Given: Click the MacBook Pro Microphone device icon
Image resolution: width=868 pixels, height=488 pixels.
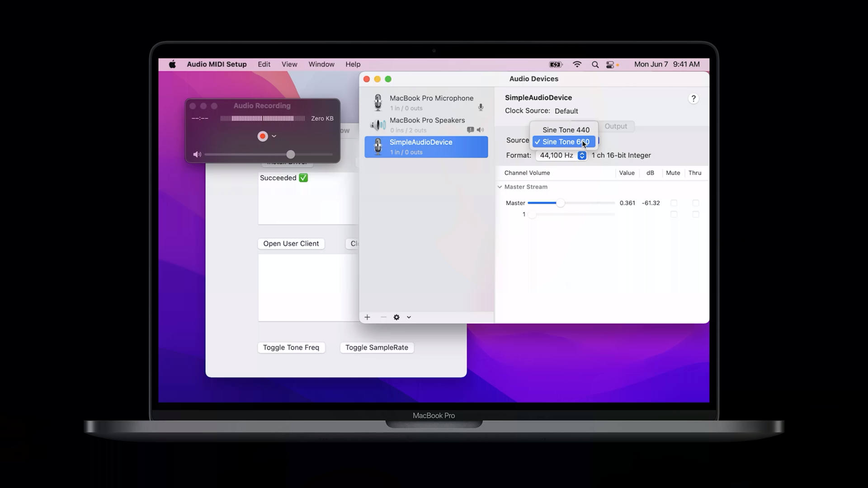Looking at the screenshot, I should coord(378,103).
